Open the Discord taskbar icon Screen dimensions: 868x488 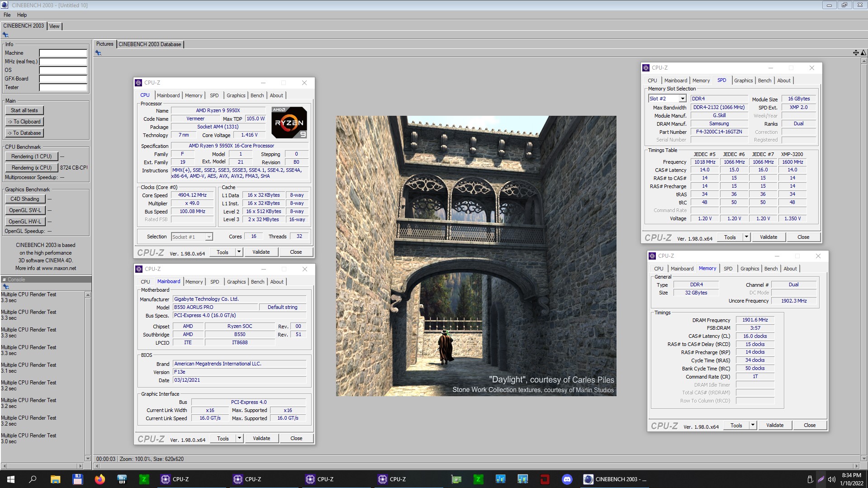coord(567,479)
